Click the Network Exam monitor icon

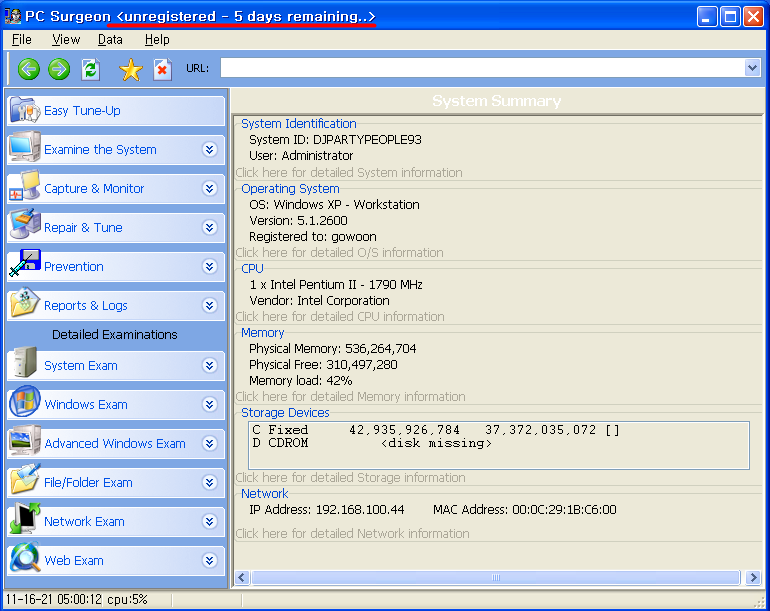click(x=24, y=518)
